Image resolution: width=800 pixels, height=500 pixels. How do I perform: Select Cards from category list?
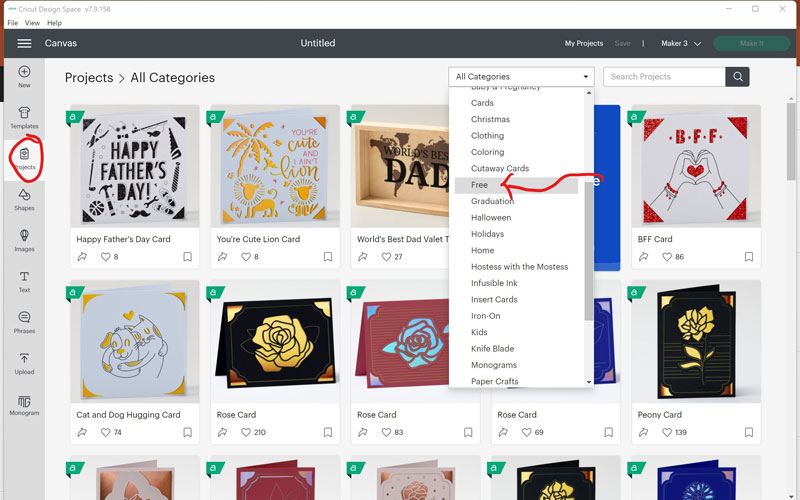pos(482,103)
